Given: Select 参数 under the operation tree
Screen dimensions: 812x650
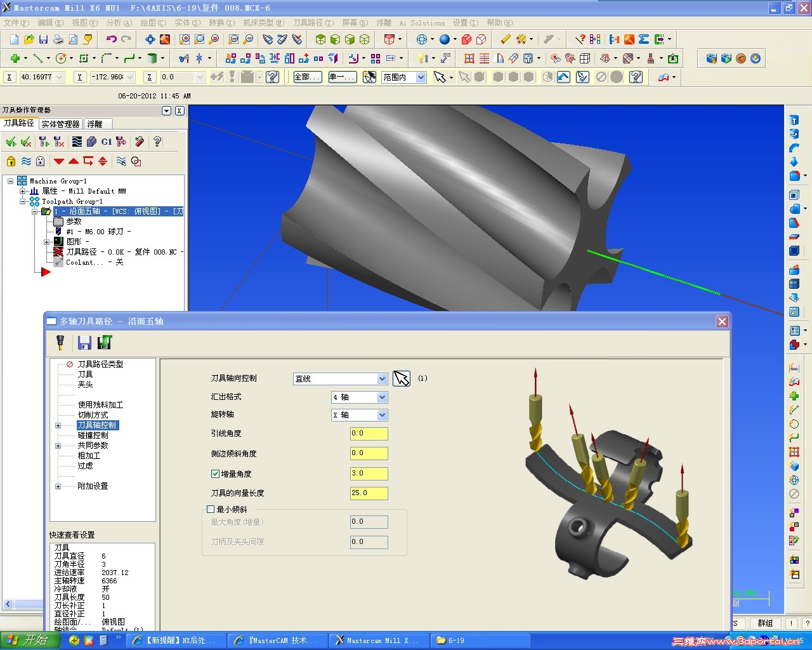Looking at the screenshot, I should (74, 222).
